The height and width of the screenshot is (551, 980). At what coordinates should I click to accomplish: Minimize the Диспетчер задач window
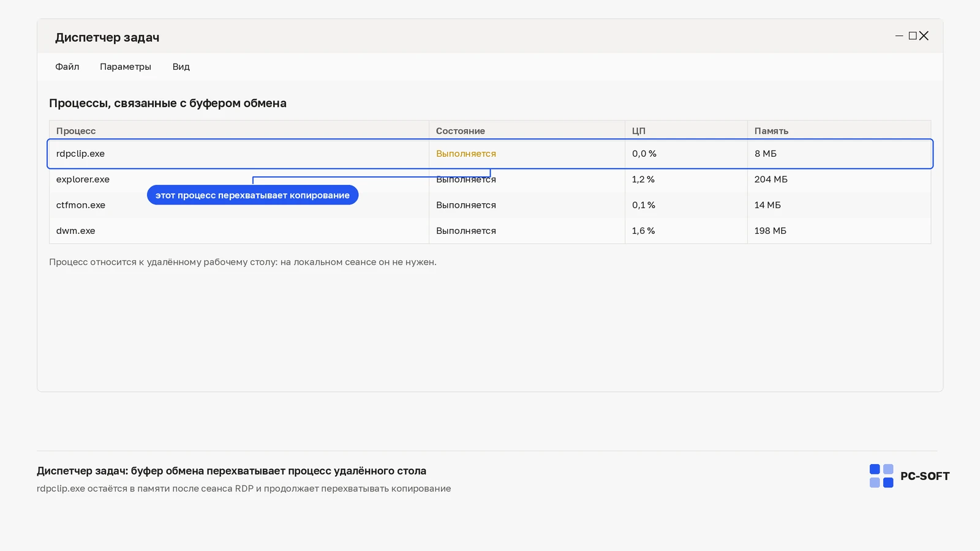(x=899, y=36)
